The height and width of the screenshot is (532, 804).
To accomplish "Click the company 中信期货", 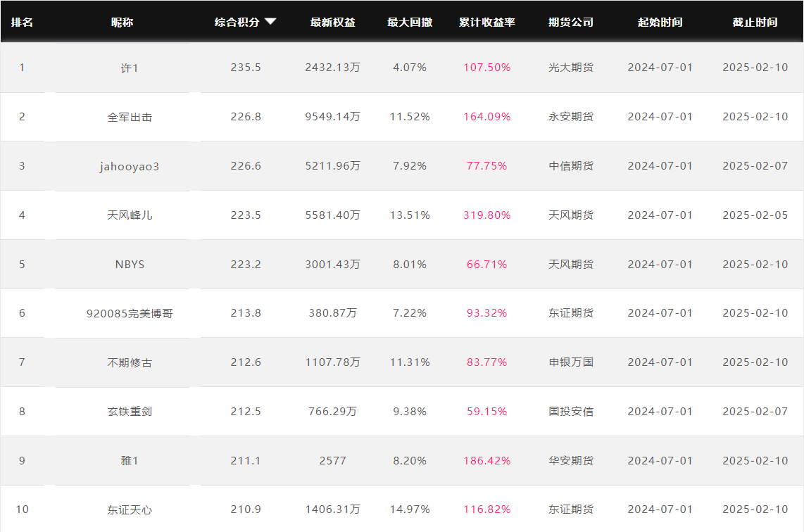I will (x=571, y=166).
